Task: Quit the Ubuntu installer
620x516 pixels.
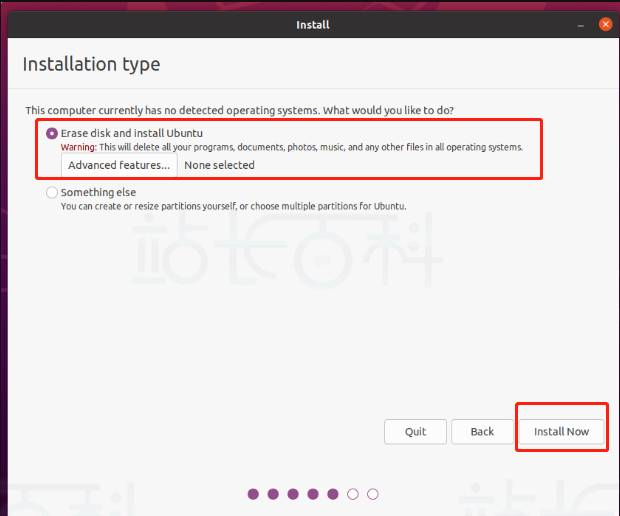Action: (x=415, y=431)
